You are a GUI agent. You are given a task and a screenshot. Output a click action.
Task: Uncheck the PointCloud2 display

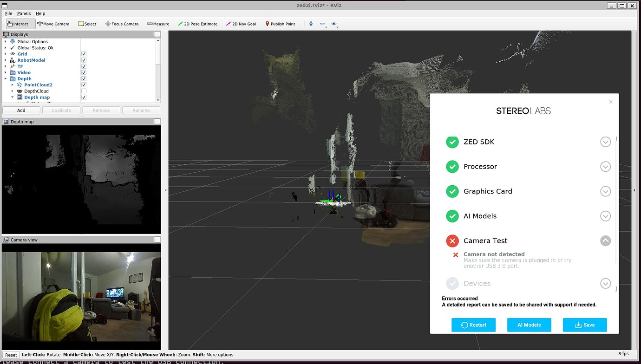click(x=84, y=85)
